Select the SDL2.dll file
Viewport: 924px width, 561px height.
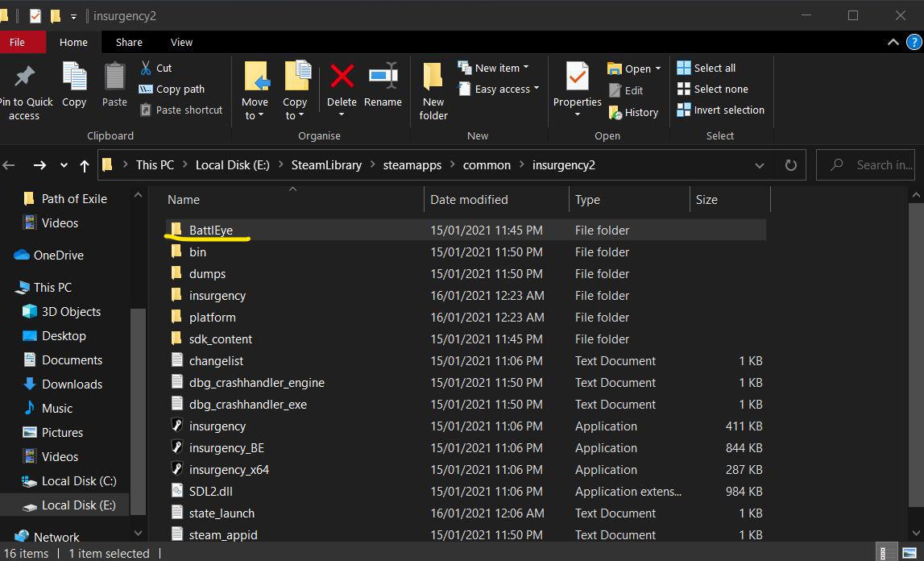click(x=210, y=492)
